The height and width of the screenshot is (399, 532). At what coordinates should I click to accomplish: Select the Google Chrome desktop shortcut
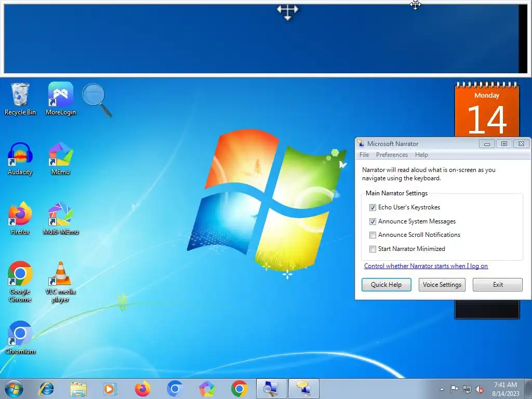coord(20,282)
